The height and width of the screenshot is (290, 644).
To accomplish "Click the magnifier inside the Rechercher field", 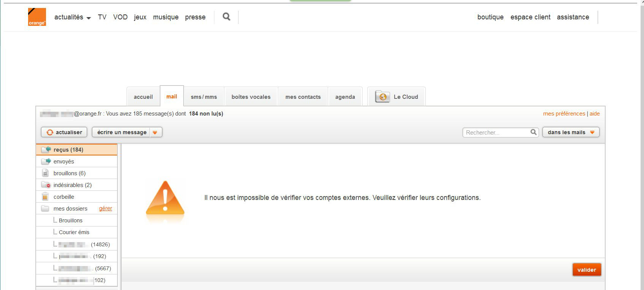I will (534, 132).
